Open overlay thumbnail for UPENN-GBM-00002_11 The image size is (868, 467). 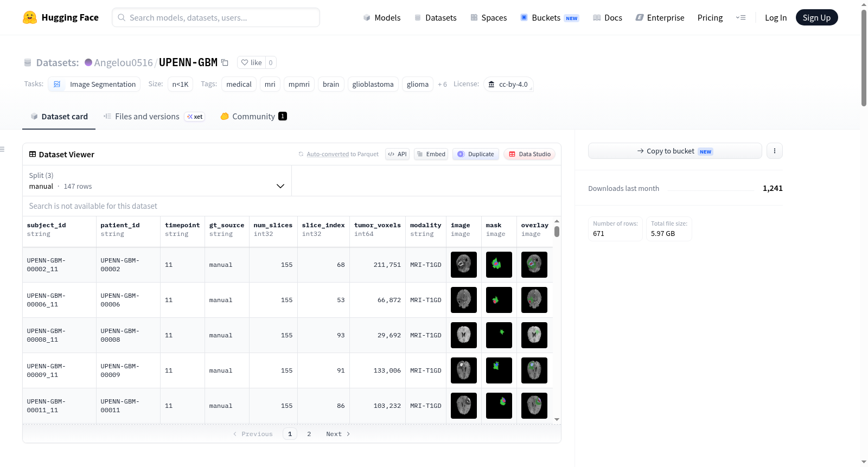pos(534,265)
